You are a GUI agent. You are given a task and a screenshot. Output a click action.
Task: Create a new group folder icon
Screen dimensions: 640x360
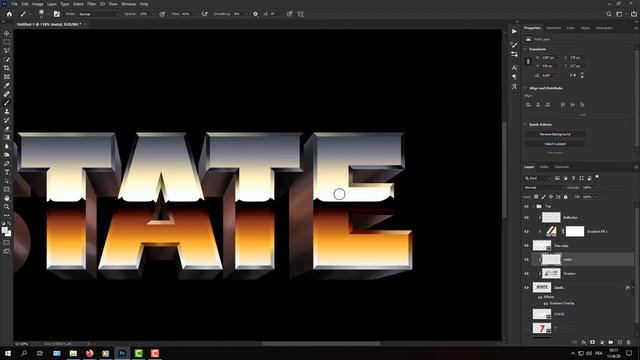tap(611, 342)
